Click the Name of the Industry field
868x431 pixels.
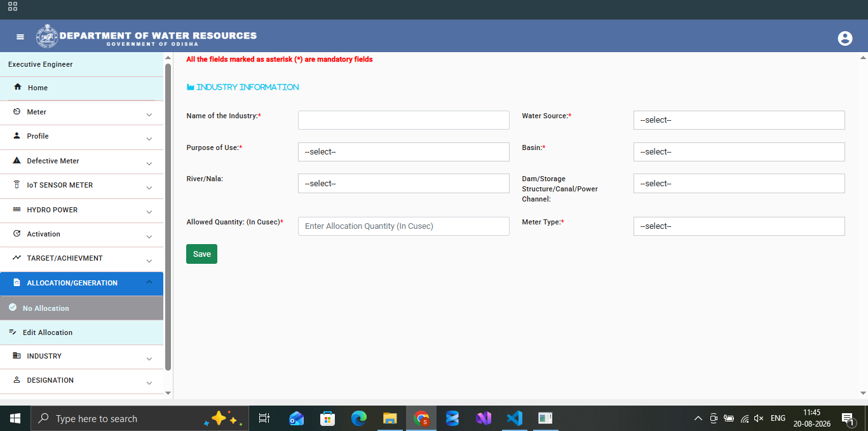point(403,120)
